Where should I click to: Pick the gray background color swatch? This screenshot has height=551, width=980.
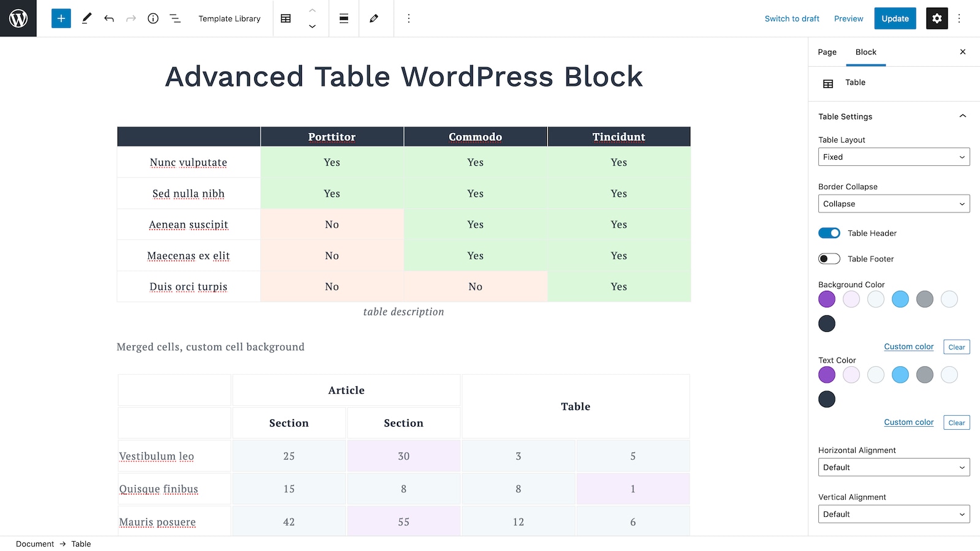pos(925,299)
